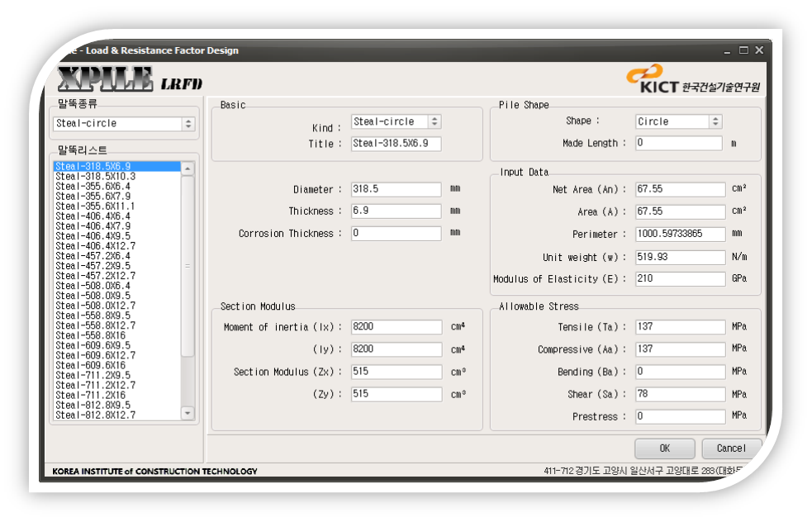Select Steal-457.2X6.4 in the list

117,256
